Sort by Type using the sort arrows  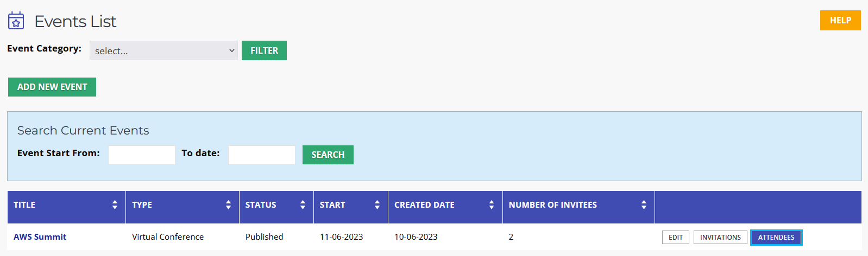pyautogui.click(x=228, y=204)
